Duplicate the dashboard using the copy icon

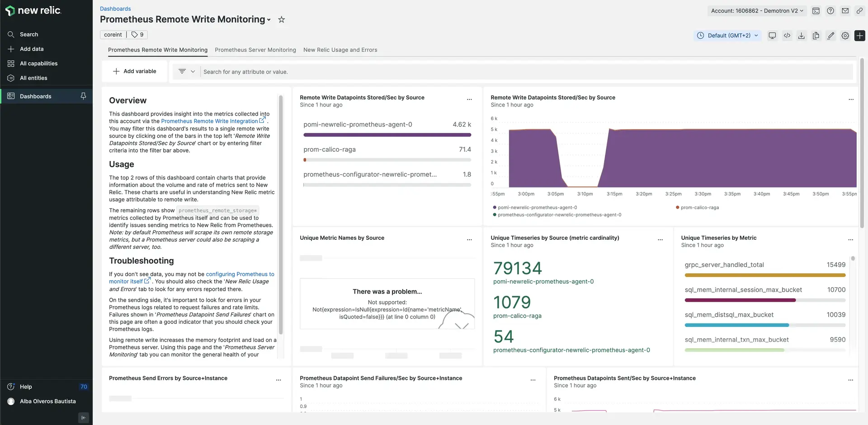coord(816,36)
